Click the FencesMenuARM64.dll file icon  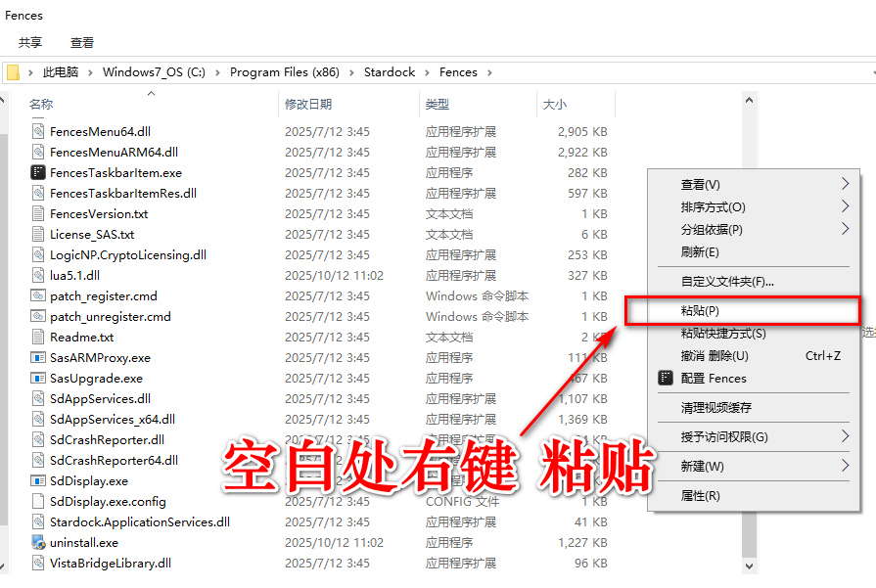(37, 153)
